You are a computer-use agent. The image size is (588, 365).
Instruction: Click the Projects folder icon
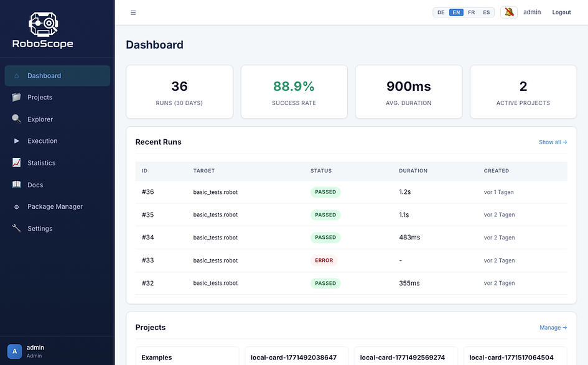point(17,97)
